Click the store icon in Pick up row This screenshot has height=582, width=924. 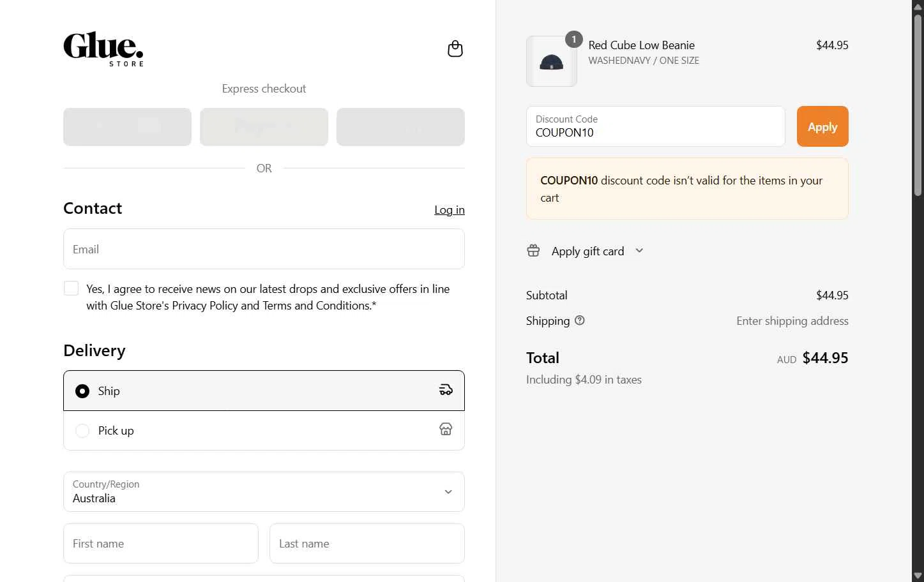446,429
